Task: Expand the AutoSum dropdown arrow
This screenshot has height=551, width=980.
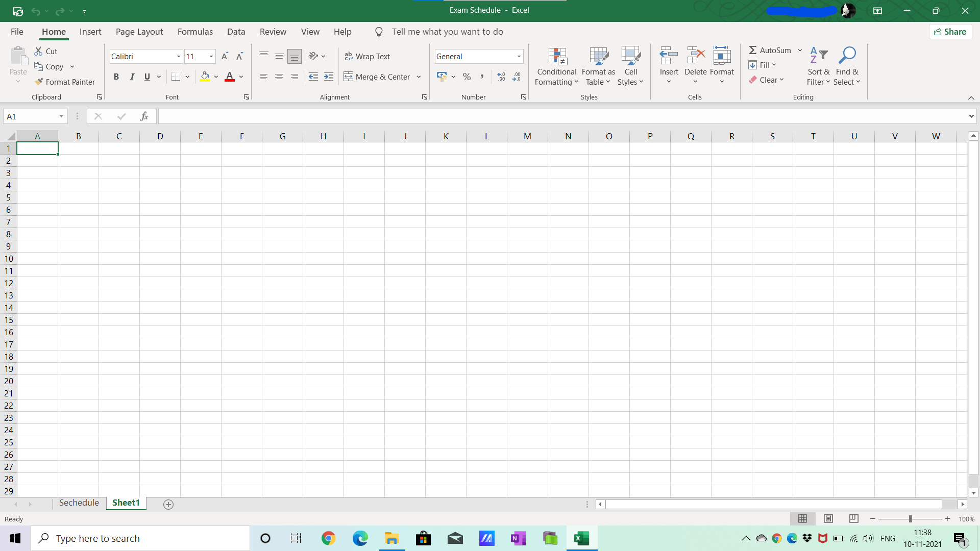Action: coord(800,50)
